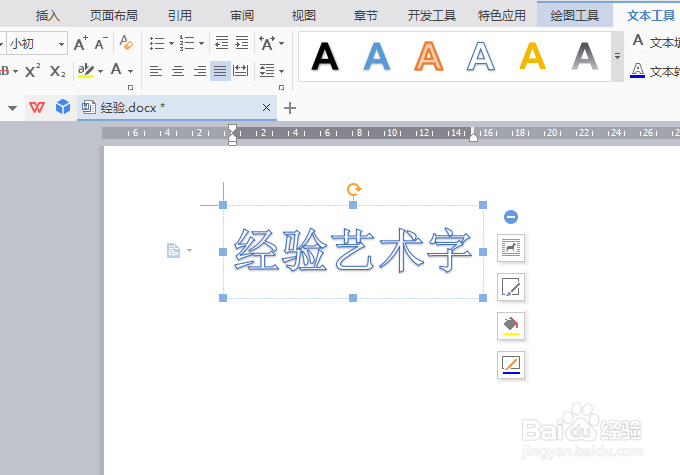
Task: Open line spacing options
Action: point(267,71)
